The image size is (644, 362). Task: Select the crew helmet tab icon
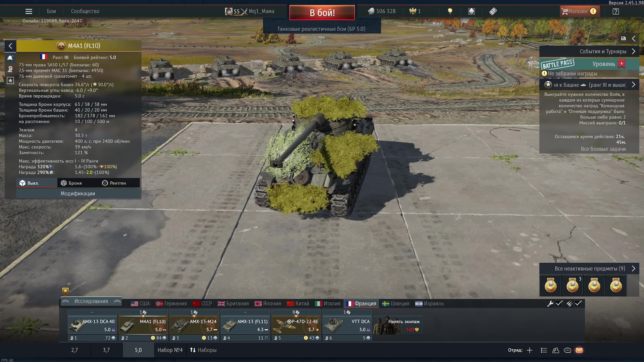coord(10,69)
